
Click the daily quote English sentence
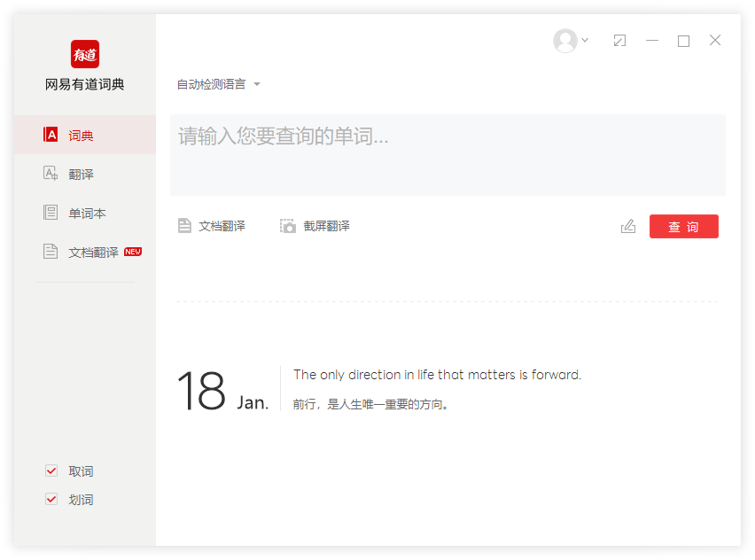(x=437, y=375)
